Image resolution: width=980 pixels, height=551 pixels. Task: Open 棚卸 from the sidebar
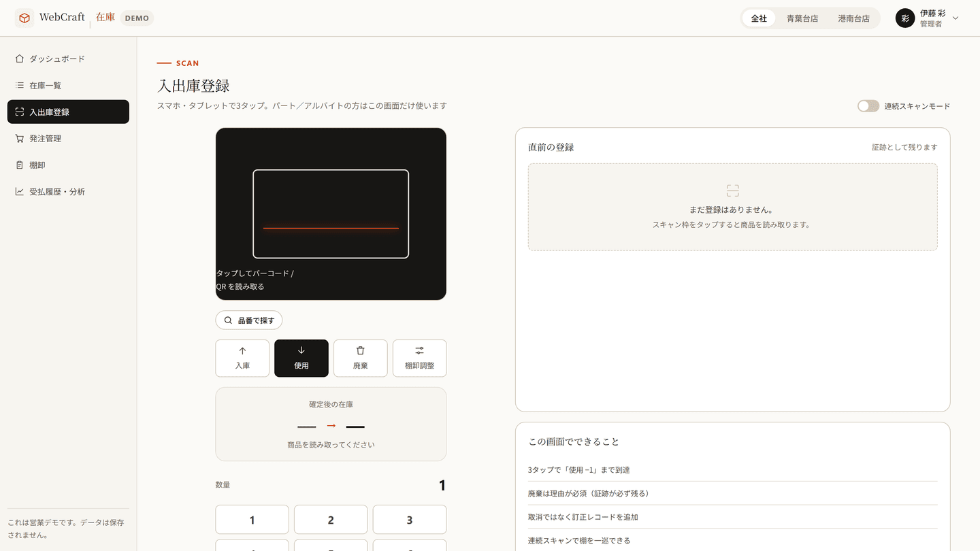tap(68, 165)
